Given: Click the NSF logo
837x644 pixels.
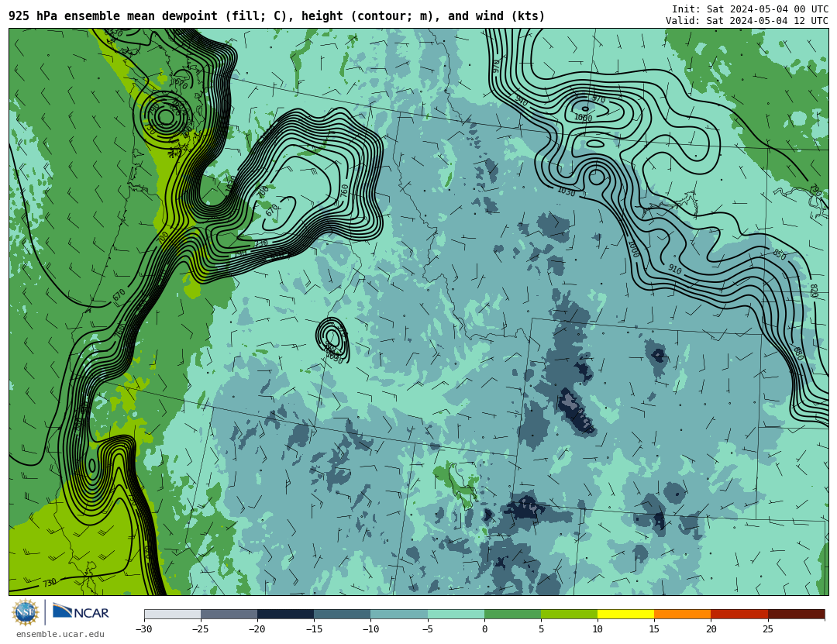Looking at the screenshot, I should [x=26, y=612].
